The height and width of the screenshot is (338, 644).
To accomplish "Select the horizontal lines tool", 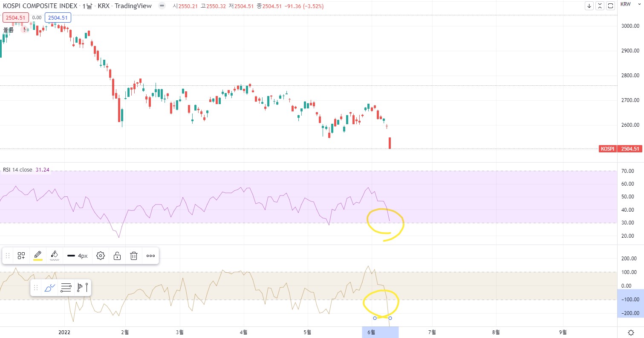I will [x=66, y=288].
